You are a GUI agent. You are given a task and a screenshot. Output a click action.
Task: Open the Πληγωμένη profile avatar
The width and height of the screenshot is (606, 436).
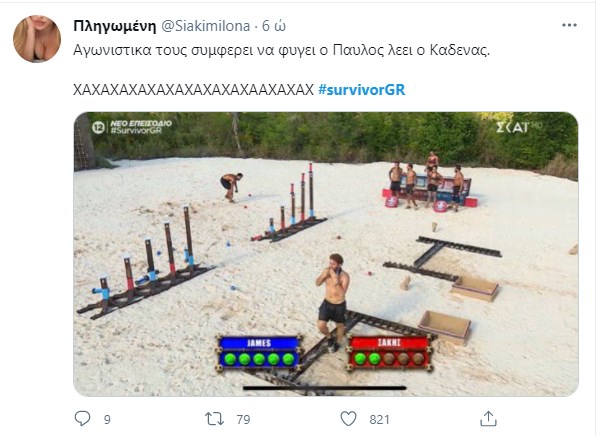point(37,39)
